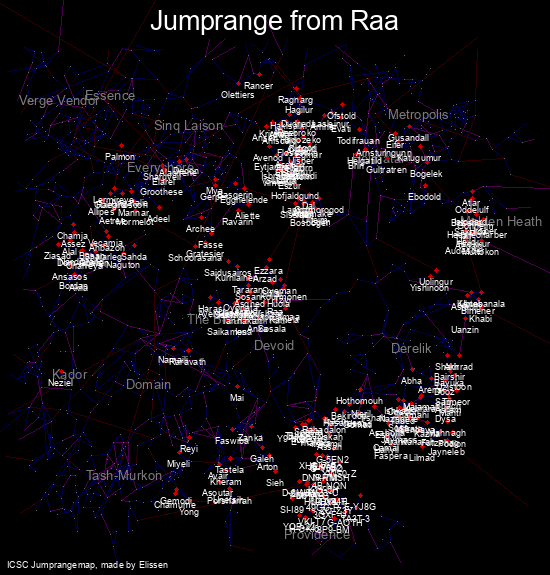Select the Mai system label
This screenshot has width=550, height=575.
click(237, 398)
